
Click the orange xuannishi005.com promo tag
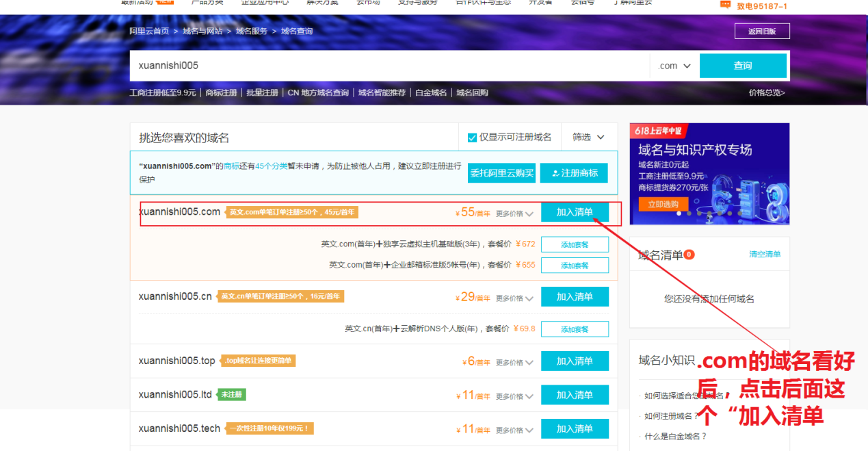pos(292,212)
